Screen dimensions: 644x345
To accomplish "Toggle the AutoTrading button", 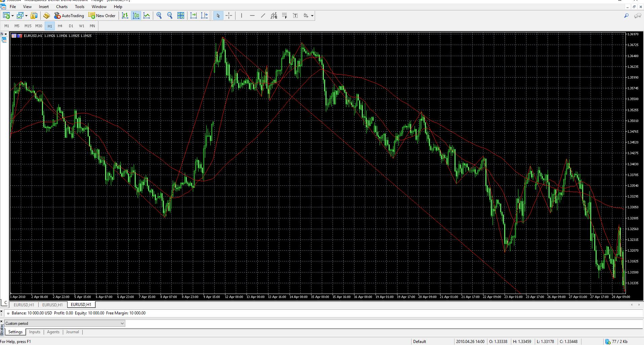I will (x=69, y=15).
